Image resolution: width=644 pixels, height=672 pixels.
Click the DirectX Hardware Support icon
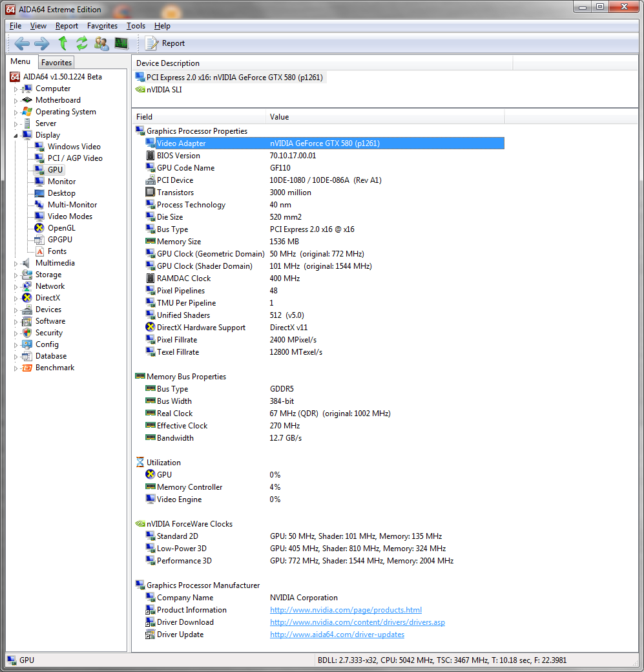[150, 327]
